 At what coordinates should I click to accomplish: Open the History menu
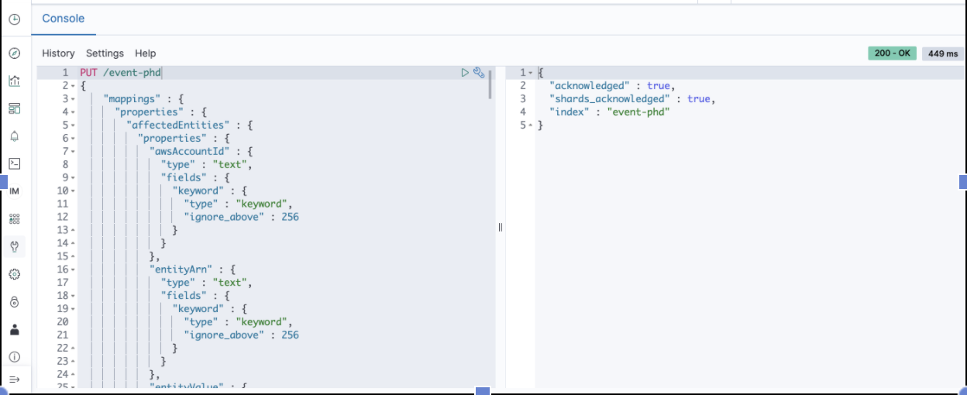pos(58,53)
